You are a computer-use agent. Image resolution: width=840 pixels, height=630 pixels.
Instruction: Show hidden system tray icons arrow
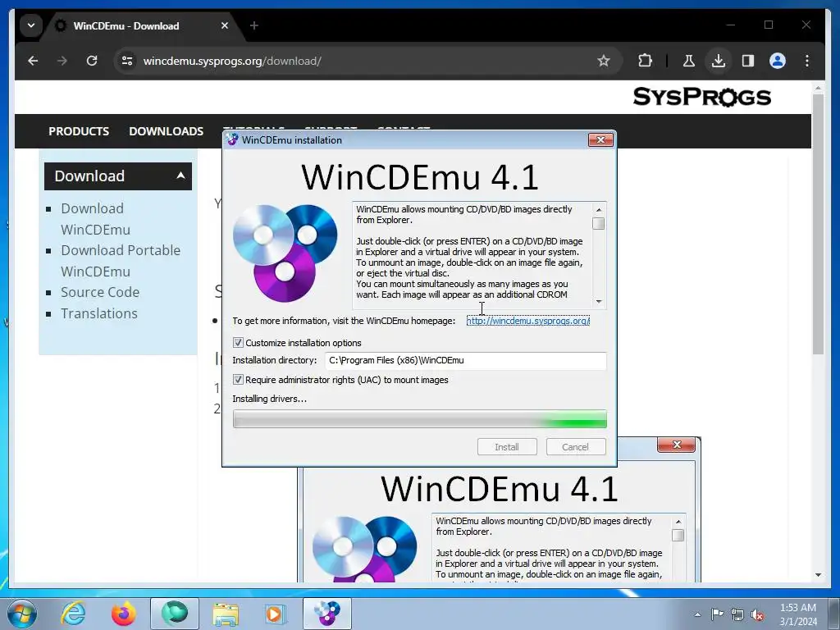tap(697, 614)
